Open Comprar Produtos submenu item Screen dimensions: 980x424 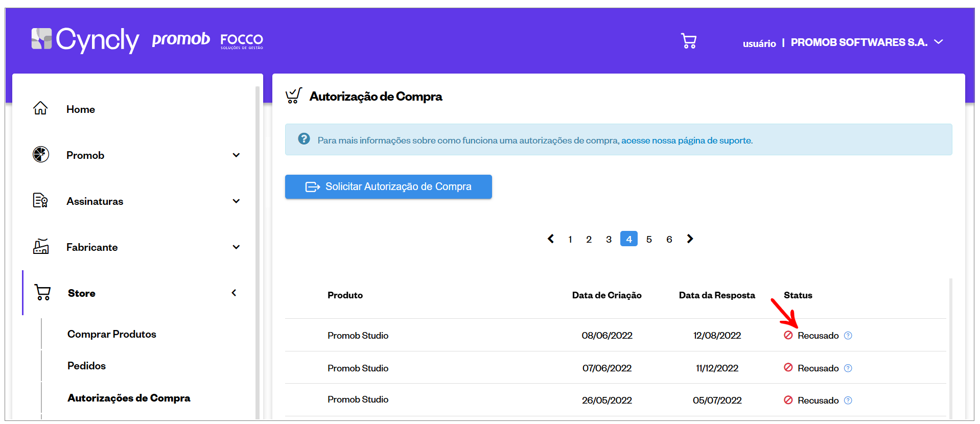112,334
